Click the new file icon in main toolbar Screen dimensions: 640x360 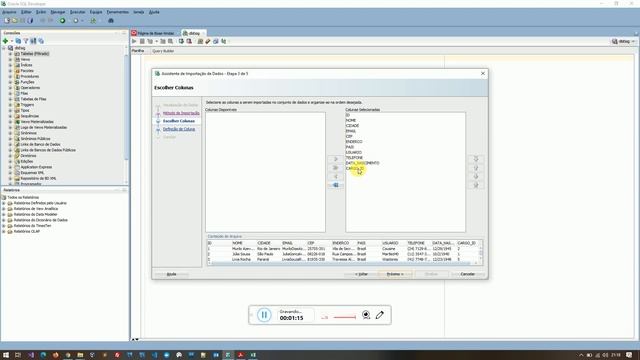[7, 20]
